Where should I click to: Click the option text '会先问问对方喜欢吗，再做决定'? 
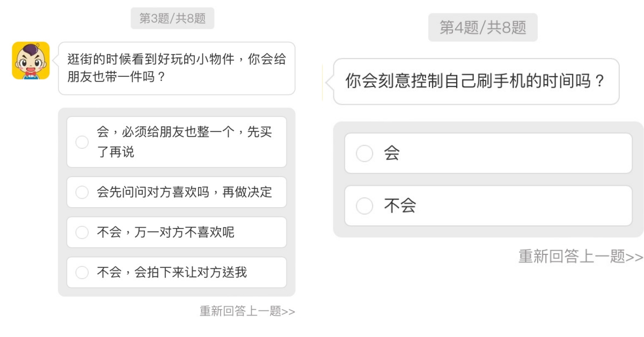(184, 192)
